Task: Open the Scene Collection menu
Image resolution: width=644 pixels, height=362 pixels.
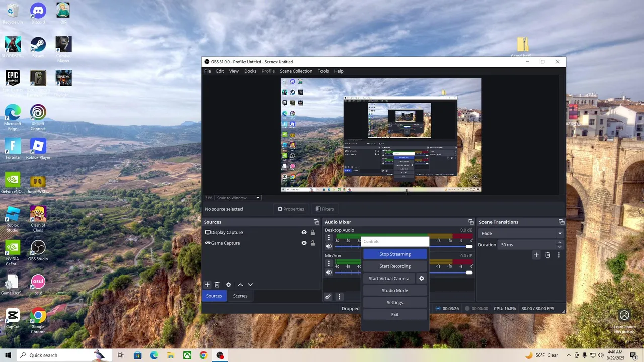Action: [x=296, y=71]
